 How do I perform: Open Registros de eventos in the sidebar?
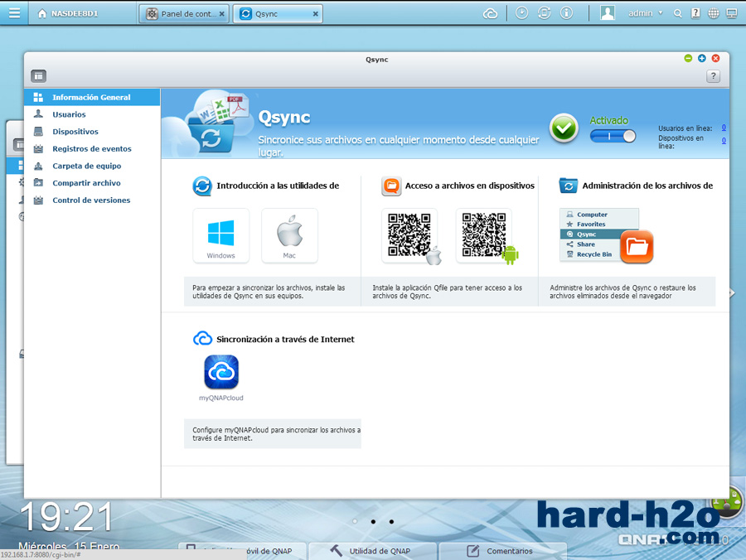[92, 149]
